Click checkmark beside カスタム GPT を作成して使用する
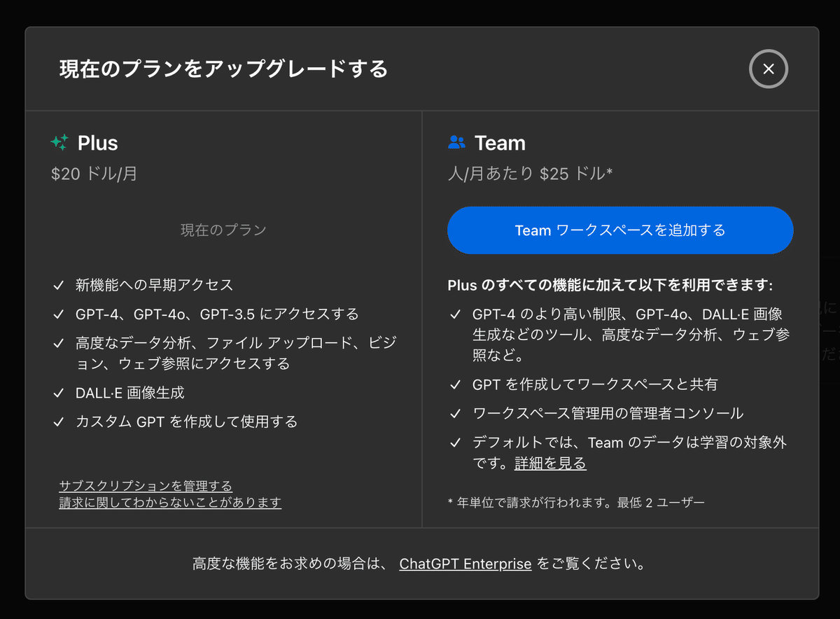 point(59,422)
